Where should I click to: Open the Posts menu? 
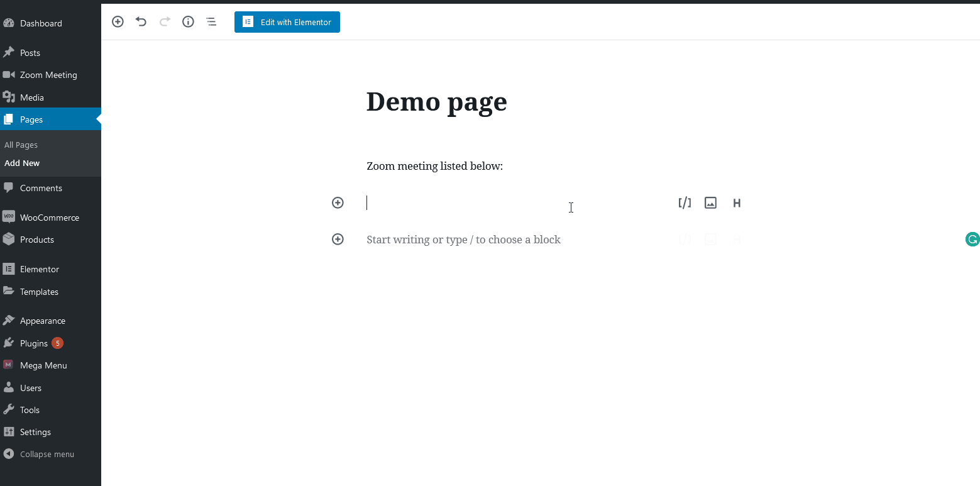(30, 52)
